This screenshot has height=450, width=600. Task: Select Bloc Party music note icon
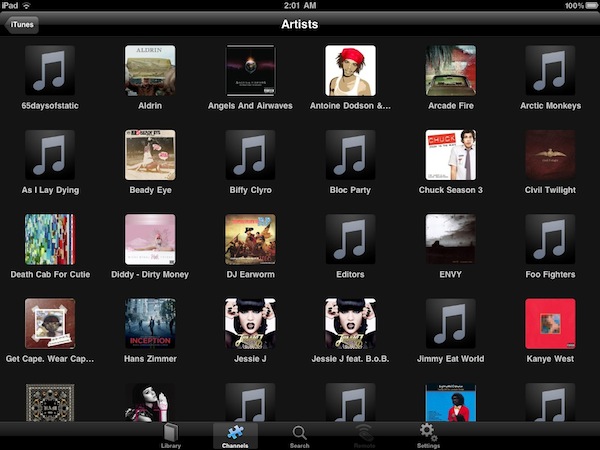coord(350,155)
